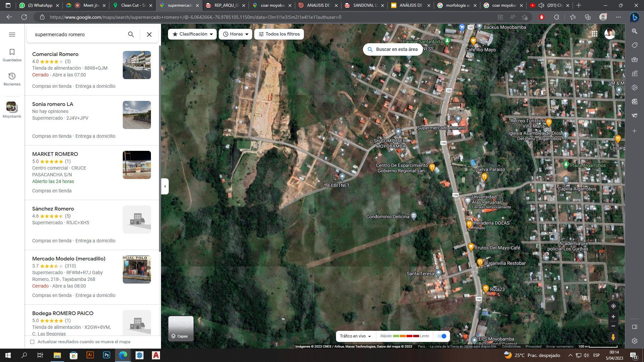Click Enviar comentario link
This screenshot has width=644, height=362.
pos(560,347)
